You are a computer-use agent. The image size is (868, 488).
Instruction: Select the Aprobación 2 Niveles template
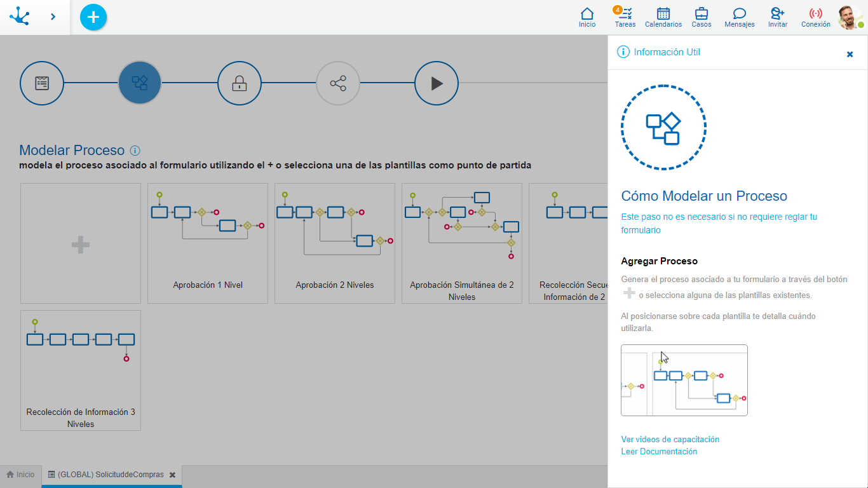click(x=335, y=243)
